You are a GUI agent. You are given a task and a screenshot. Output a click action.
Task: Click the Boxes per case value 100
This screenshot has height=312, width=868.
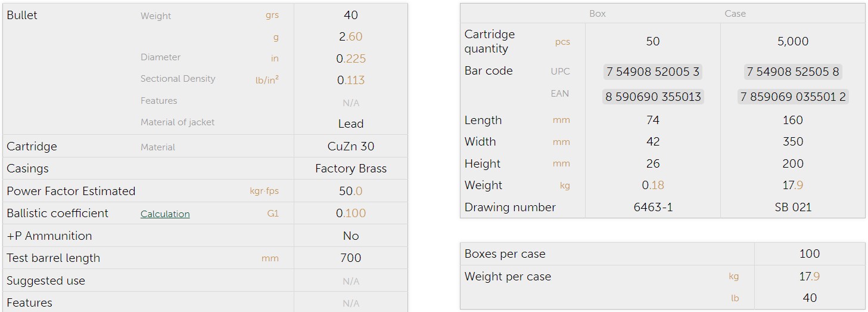point(809,254)
